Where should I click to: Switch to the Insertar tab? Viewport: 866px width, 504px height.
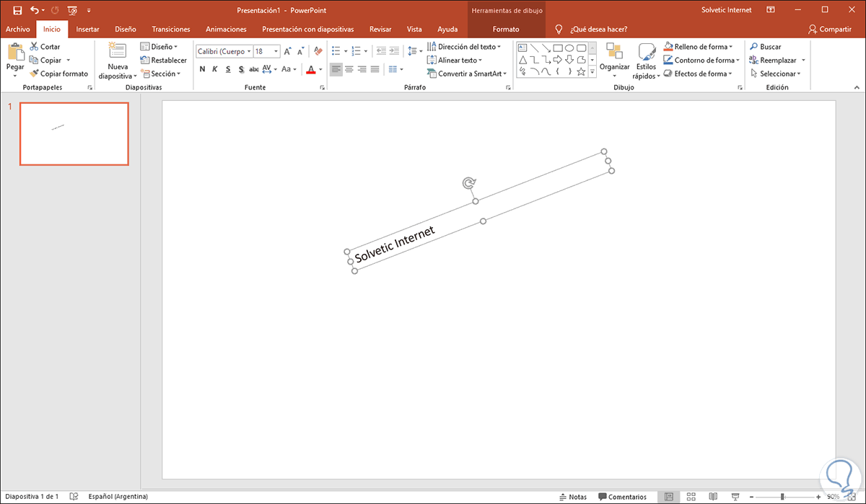(x=88, y=30)
